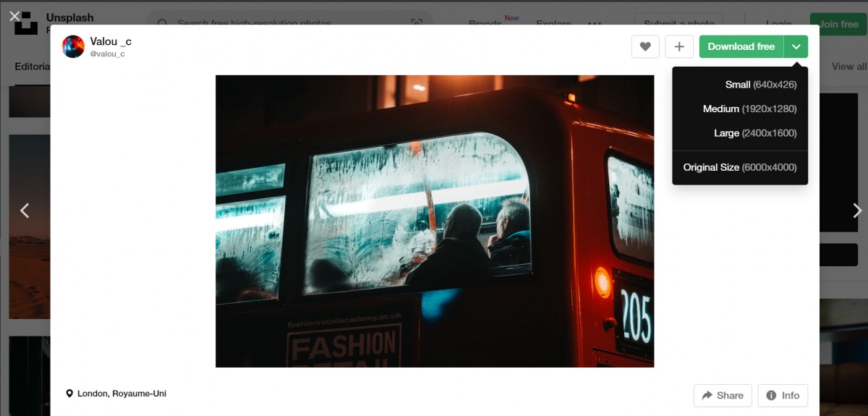Open the three-dots more menu in the header
This screenshot has height=416, width=868.
pos(595,24)
